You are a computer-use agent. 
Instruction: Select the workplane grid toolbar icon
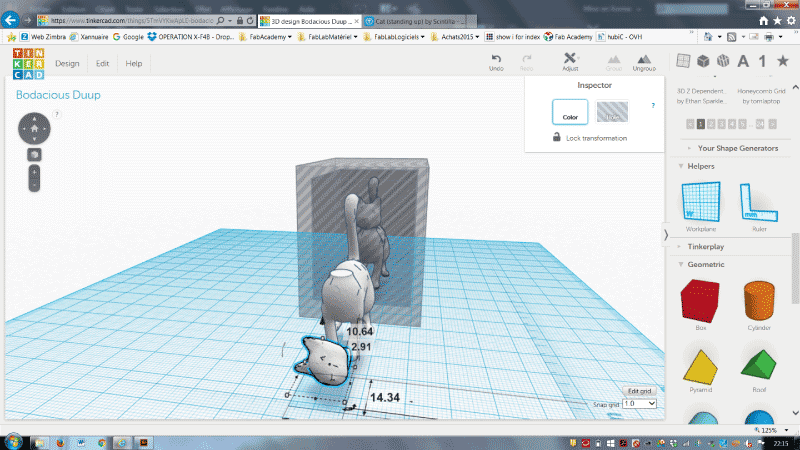coord(683,61)
